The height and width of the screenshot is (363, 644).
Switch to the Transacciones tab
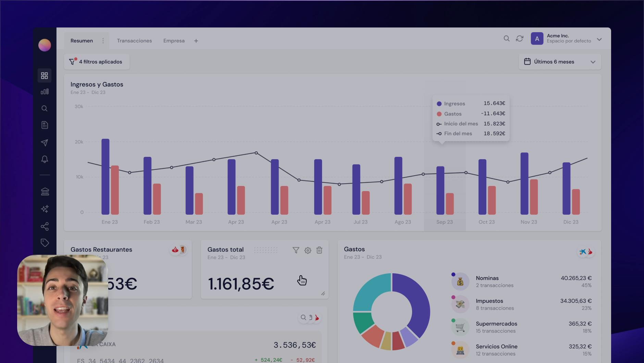tap(134, 41)
